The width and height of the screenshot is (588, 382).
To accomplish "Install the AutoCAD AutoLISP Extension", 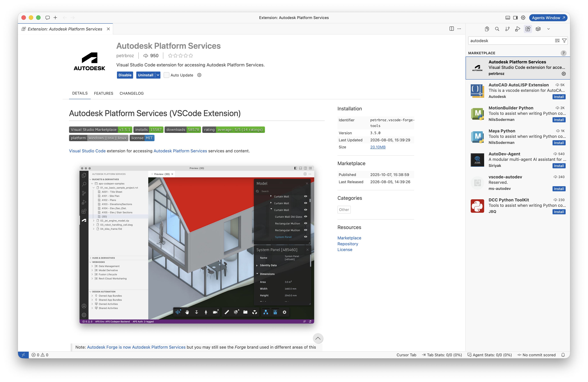I will (x=559, y=97).
